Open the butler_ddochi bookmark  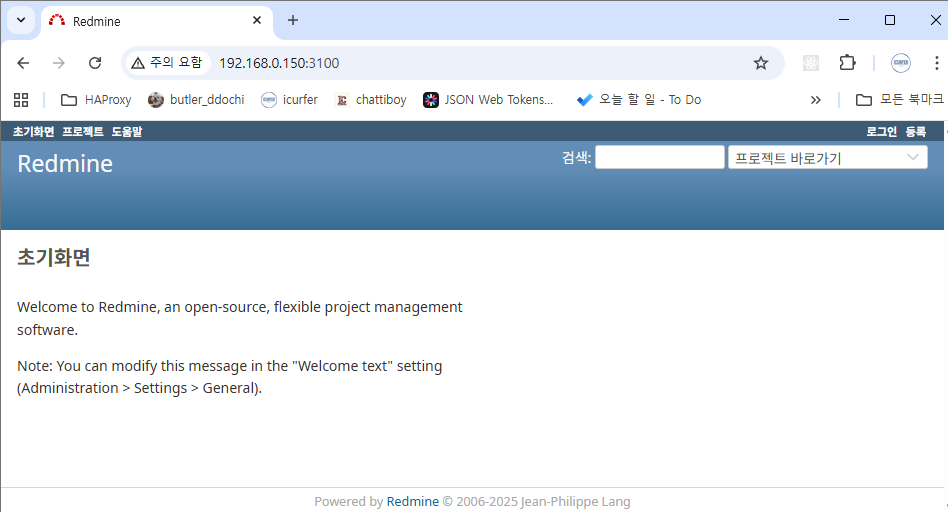click(x=196, y=100)
